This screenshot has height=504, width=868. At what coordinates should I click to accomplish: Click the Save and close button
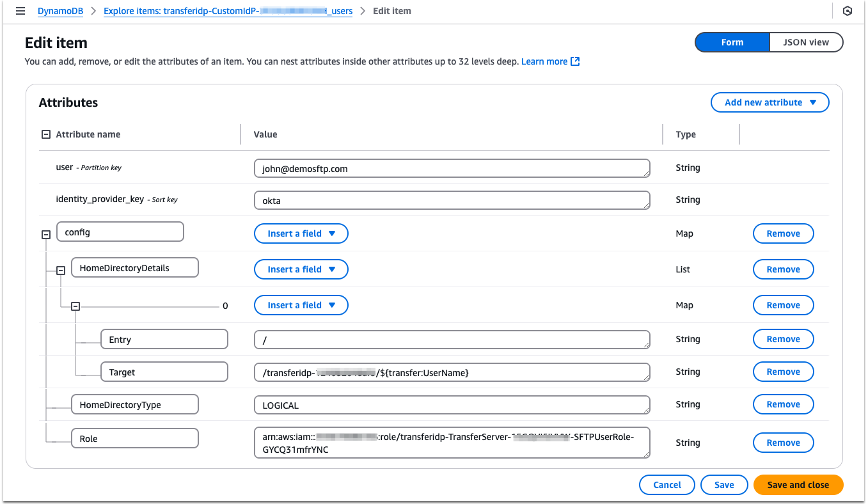tap(798, 484)
